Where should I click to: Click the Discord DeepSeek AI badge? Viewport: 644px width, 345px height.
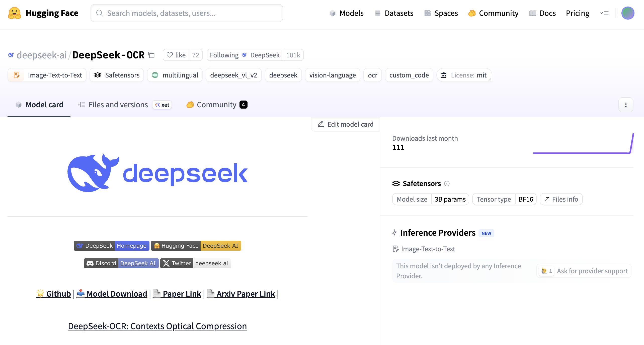[121, 263]
